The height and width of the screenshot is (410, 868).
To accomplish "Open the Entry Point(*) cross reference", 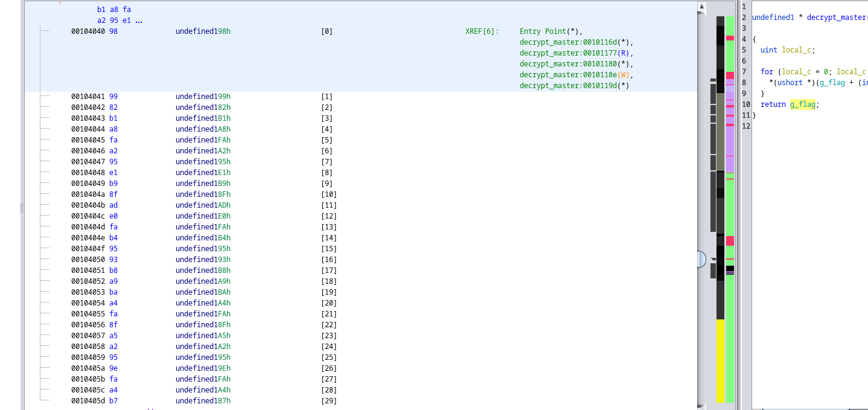I will [x=551, y=31].
